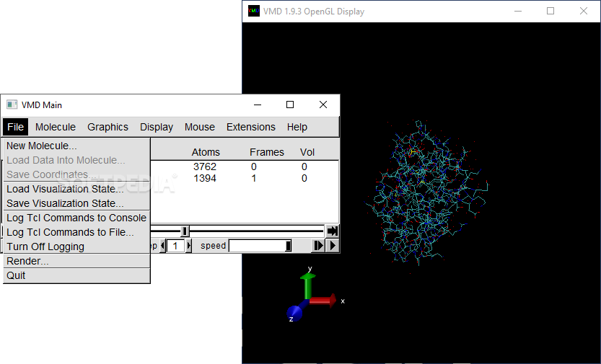This screenshot has height=364, width=601.
Task: Click the Frames value 1 in second row
Action: (254, 178)
